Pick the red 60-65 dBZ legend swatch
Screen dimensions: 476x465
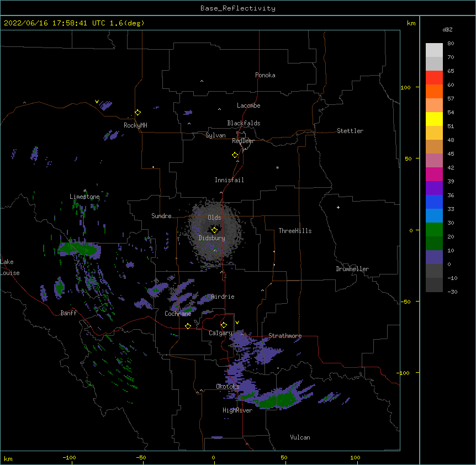(434, 77)
